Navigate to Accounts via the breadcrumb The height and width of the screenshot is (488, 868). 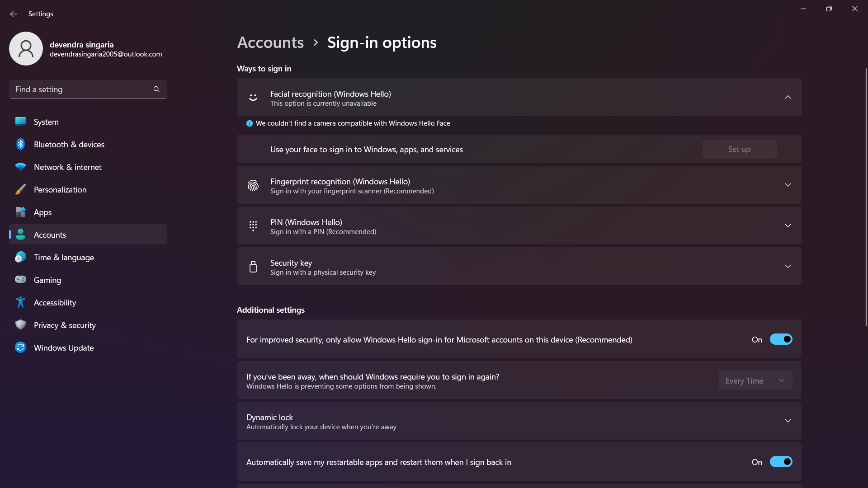(270, 42)
